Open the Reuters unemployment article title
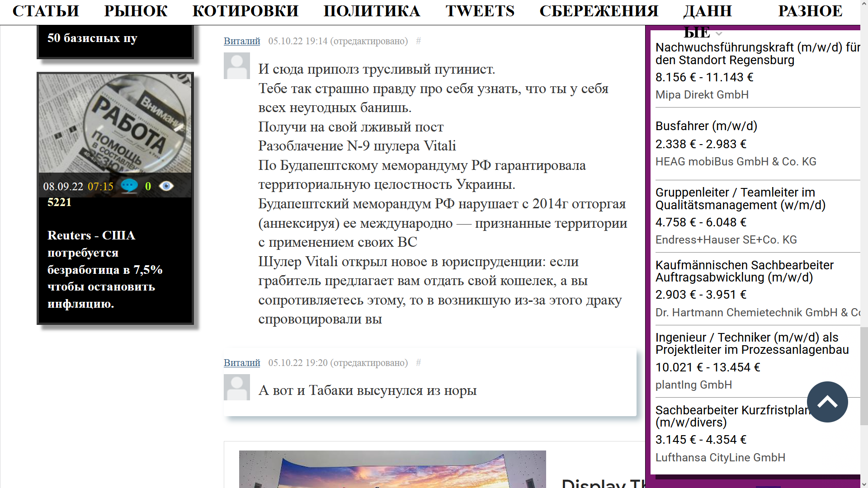The image size is (868, 488). (x=104, y=269)
